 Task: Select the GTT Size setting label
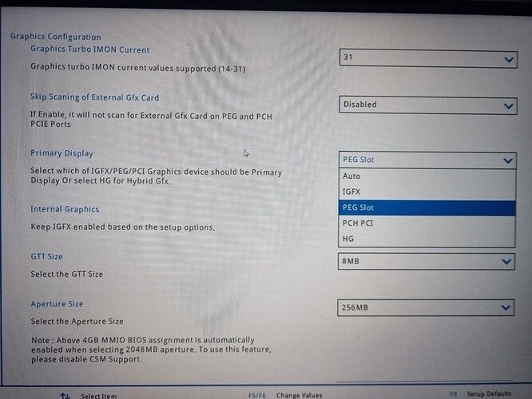[46, 257]
